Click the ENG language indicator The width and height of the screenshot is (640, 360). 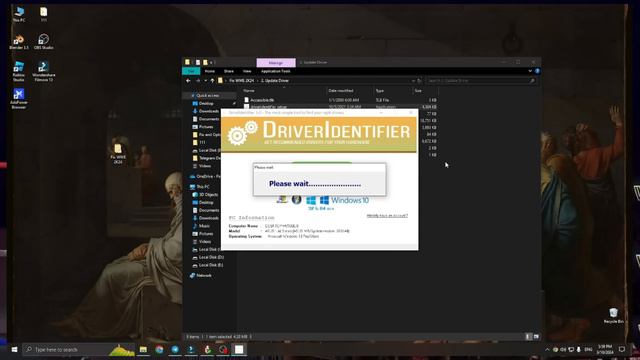pyautogui.click(x=588, y=349)
